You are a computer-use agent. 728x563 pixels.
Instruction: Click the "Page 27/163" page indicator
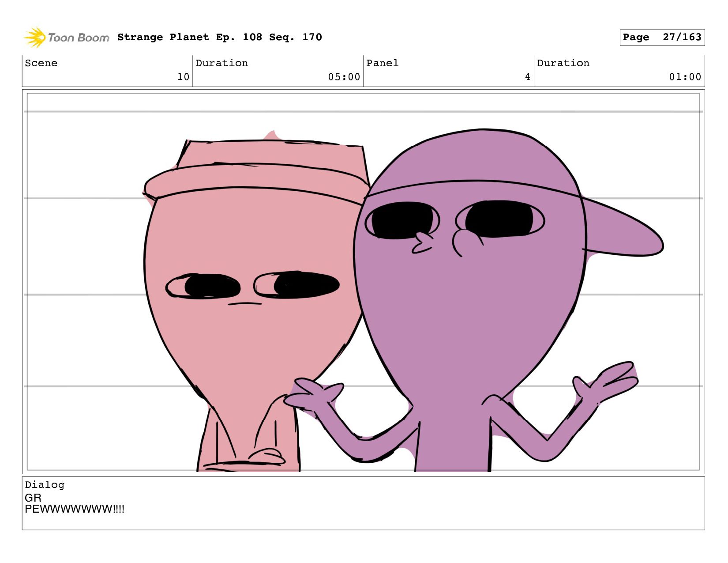[x=662, y=37]
